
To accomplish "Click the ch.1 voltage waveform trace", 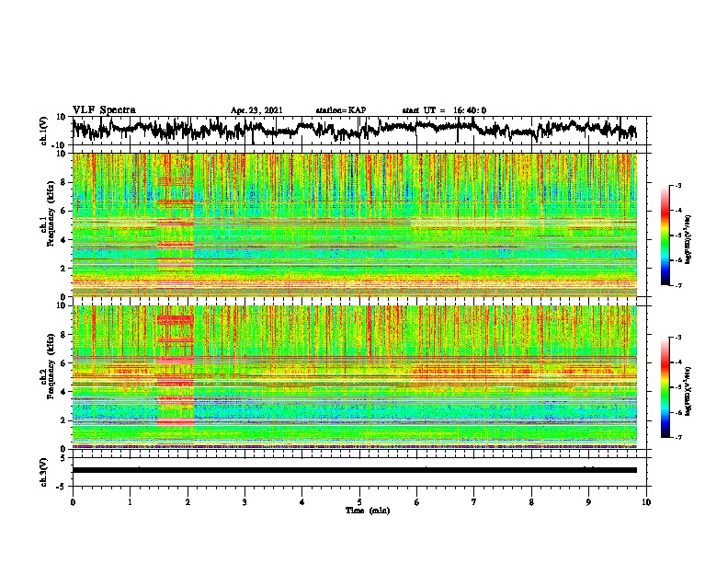I will [354, 130].
